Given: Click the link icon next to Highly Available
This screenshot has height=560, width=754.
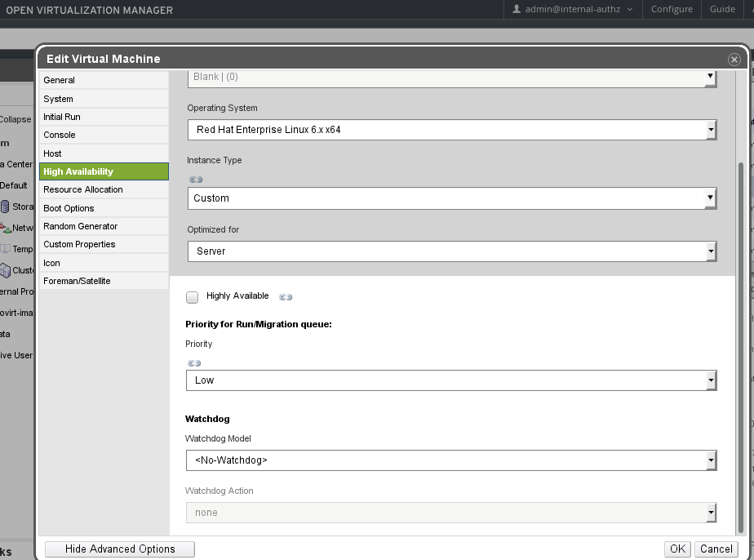Looking at the screenshot, I should tap(286, 297).
